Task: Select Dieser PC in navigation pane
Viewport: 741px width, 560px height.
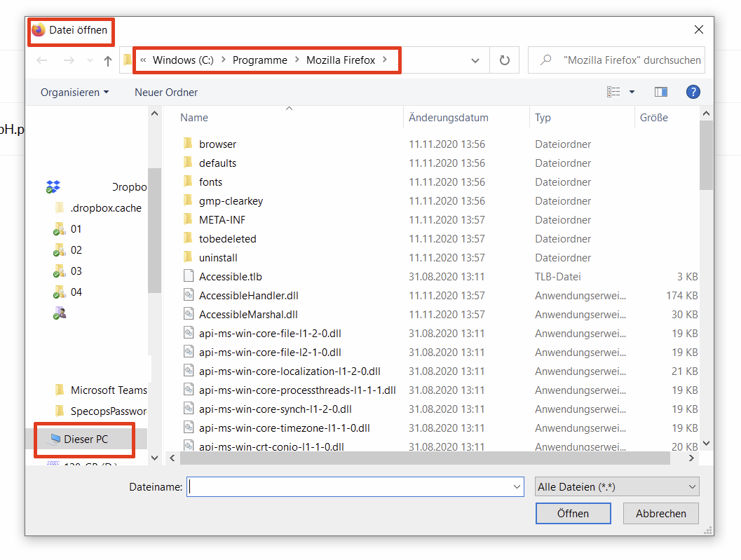Action: click(86, 439)
